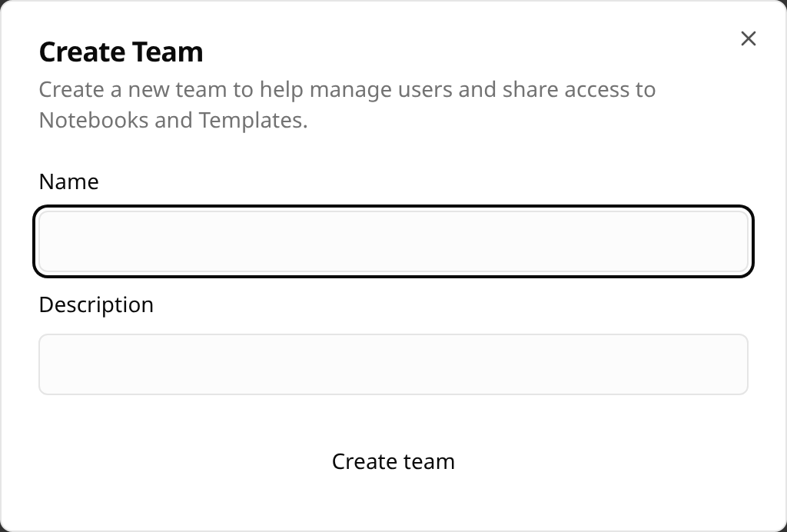787x532 pixels.
Task: Click the Name field label
Action: pyautogui.click(x=69, y=181)
